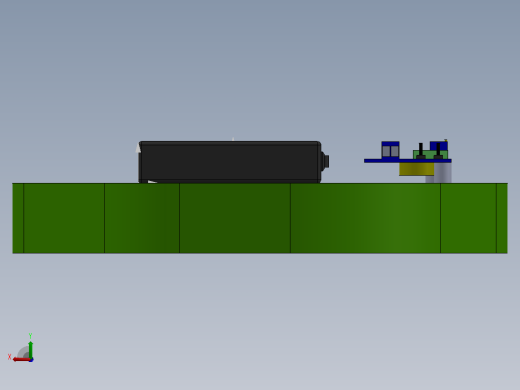This screenshot has height=390, width=520.
Task: Select the rightmost narrow strip of green base
Action: tap(502, 218)
